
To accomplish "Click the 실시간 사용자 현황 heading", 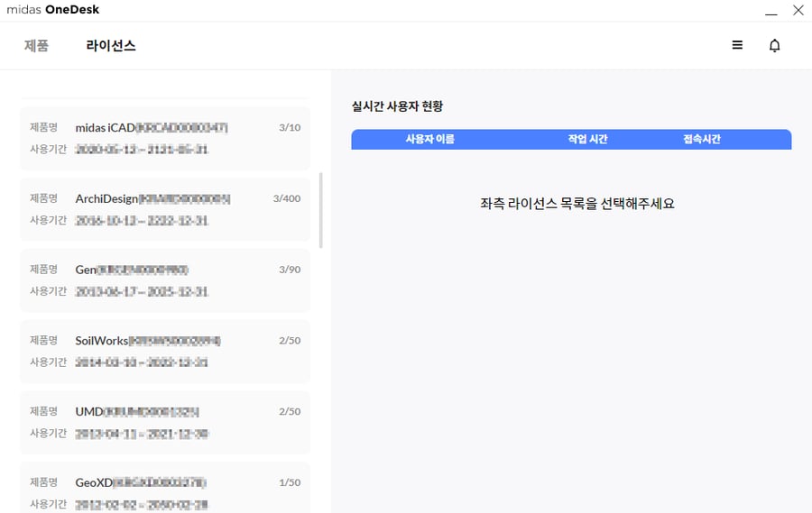I will point(397,106).
